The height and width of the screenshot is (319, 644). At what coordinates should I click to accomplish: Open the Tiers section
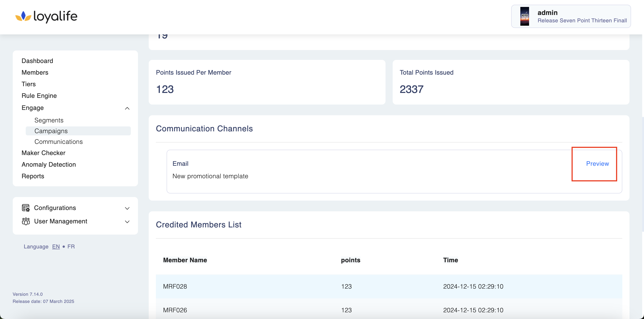(28, 84)
